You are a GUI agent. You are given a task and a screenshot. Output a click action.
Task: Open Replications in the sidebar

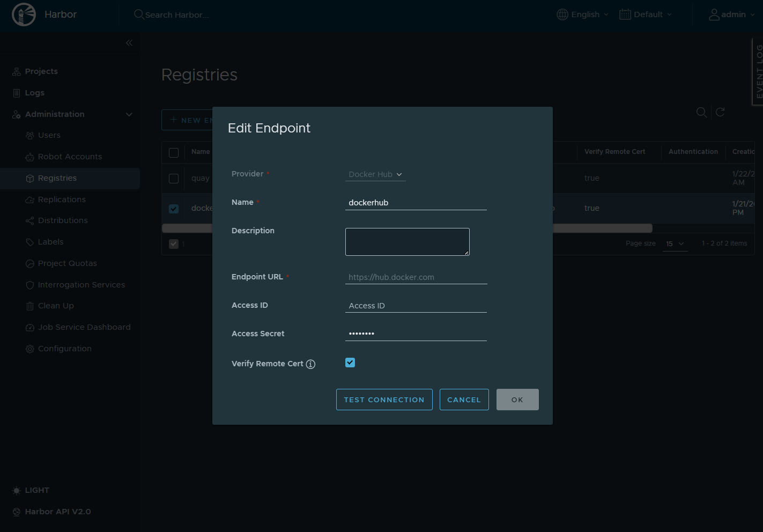[x=62, y=199]
